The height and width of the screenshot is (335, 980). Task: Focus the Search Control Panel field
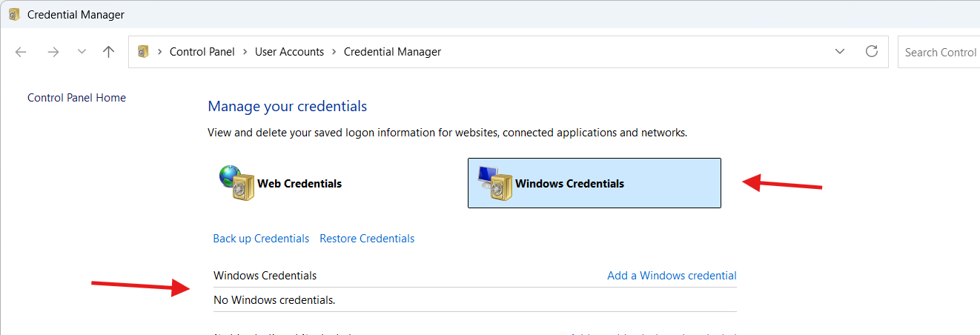938,53
